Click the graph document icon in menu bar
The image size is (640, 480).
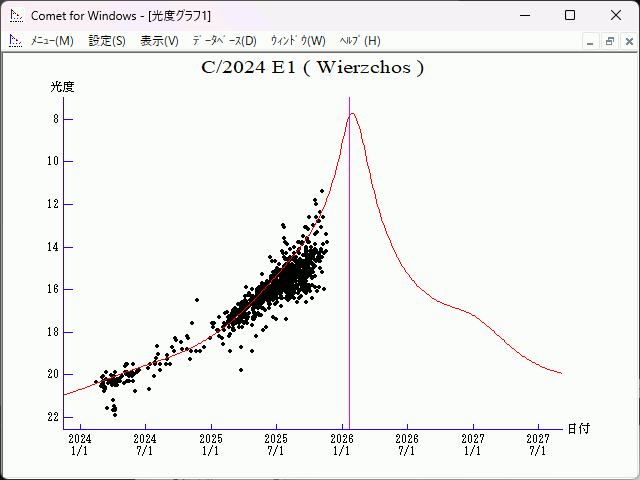(16, 41)
